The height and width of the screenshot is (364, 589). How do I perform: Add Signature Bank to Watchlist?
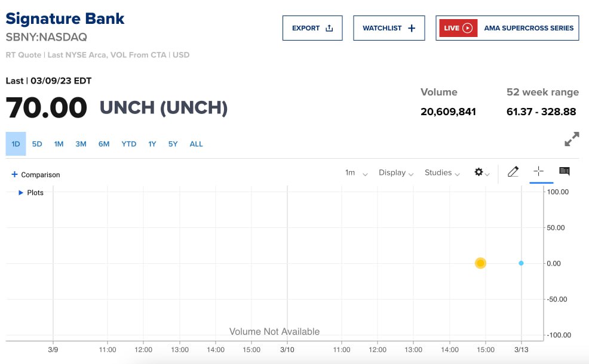[389, 28]
